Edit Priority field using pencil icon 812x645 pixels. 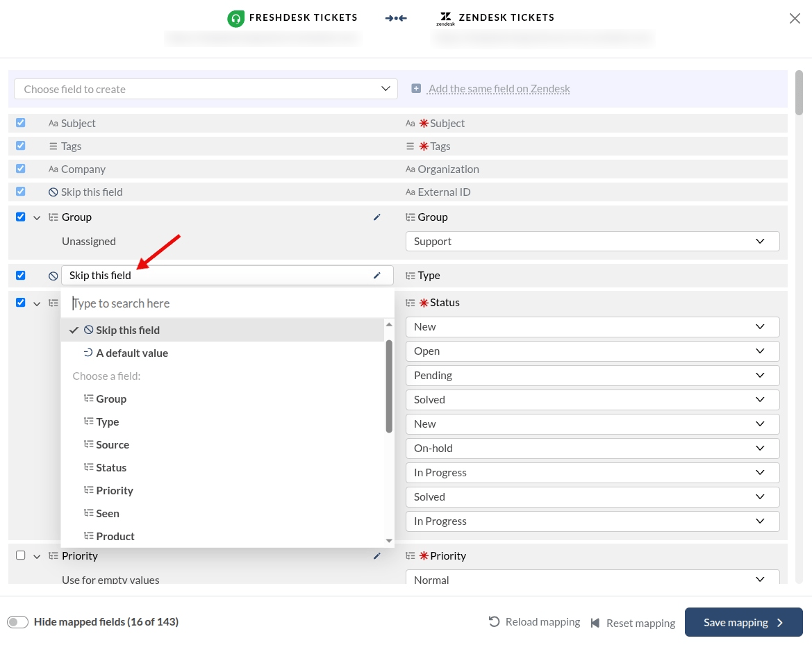tap(377, 556)
